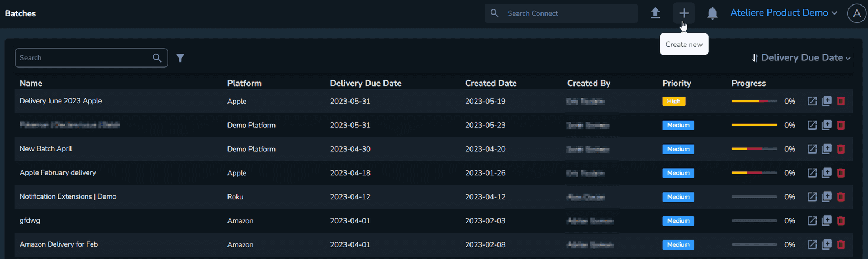Viewport: 868px width, 259px height.
Task: Open the Delivery Due Date sort dropdown
Action: pos(801,57)
